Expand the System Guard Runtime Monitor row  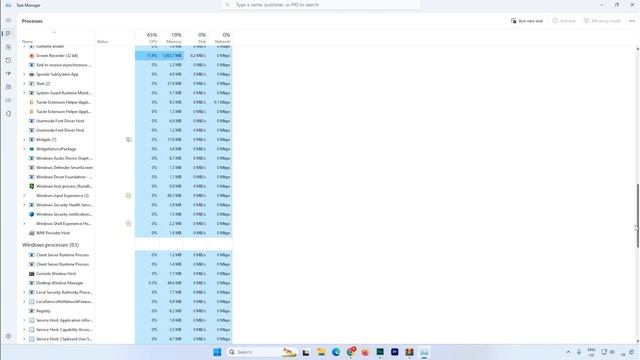pyautogui.click(x=24, y=93)
